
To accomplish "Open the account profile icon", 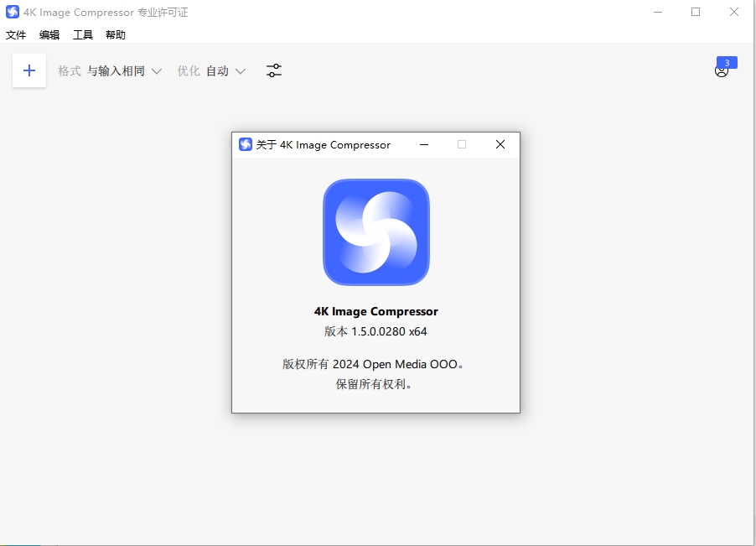I will (722, 71).
